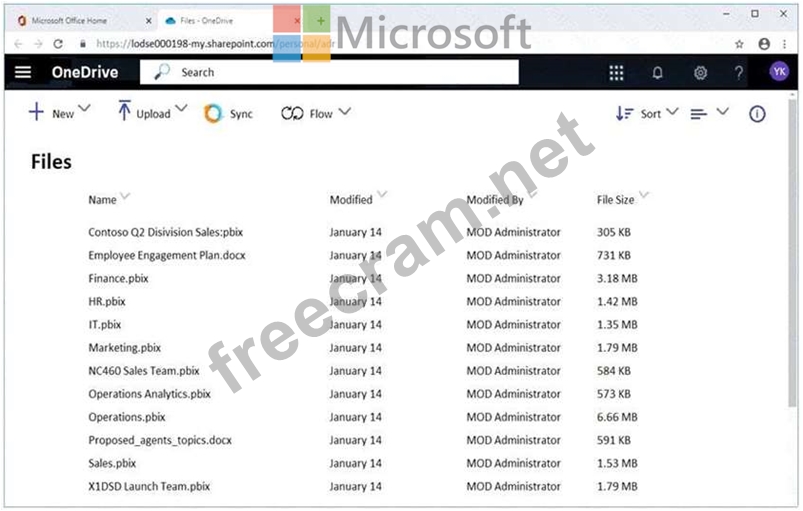803x511 pixels.
Task: Click the browser back arrow
Action: point(18,44)
